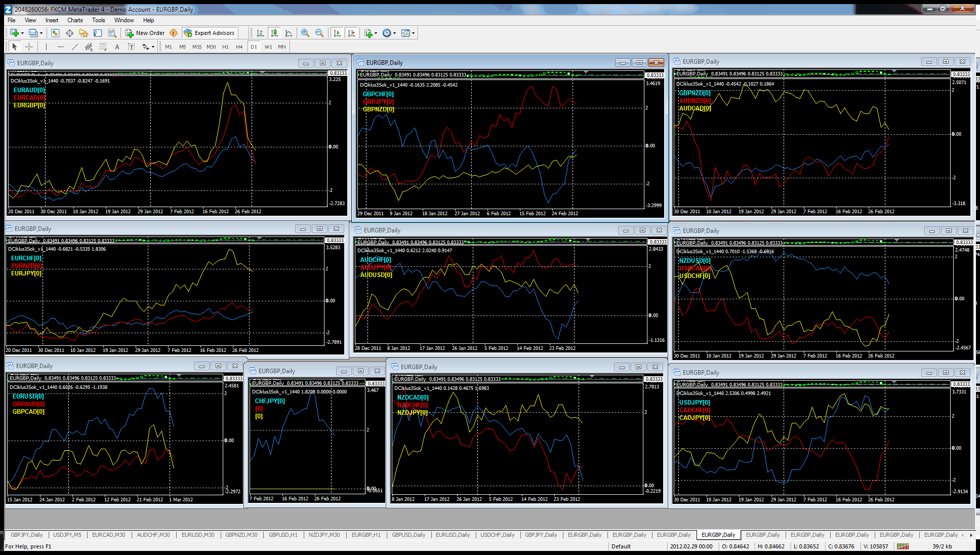Image resolution: width=980 pixels, height=555 pixels.
Task: Click the Zoom Out magnifier icon
Action: (x=319, y=33)
